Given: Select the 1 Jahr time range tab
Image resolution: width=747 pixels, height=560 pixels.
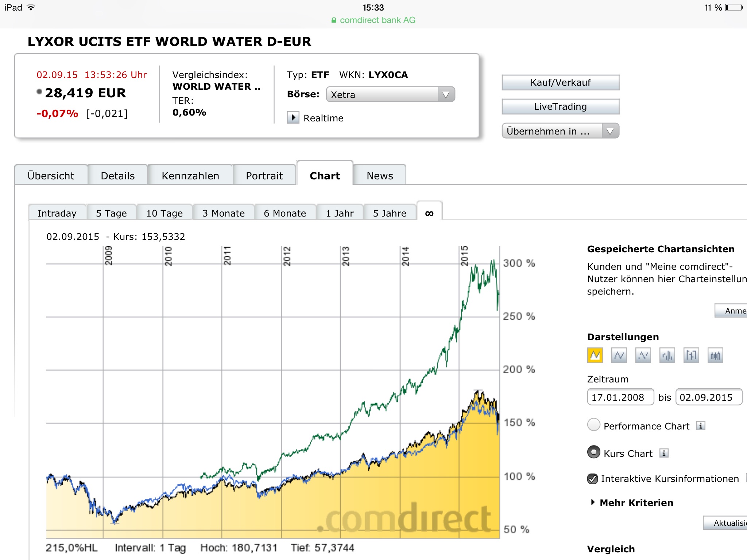Looking at the screenshot, I should (x=340, y=213).
